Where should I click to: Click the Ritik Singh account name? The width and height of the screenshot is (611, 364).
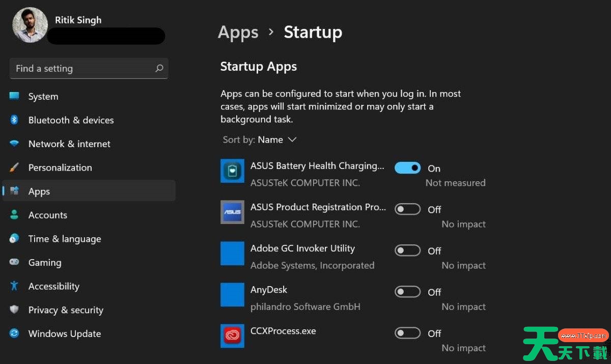[78, 20]
